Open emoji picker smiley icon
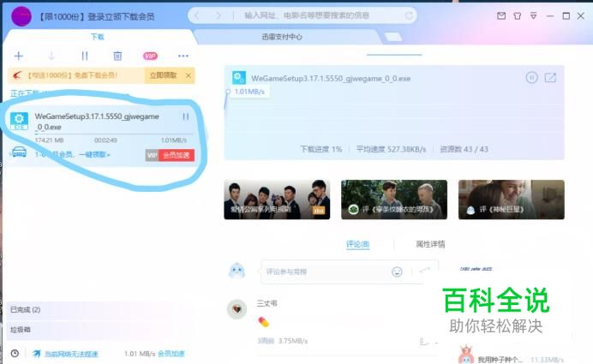Viewport: 593px width, 364px height. click(397, 272)
